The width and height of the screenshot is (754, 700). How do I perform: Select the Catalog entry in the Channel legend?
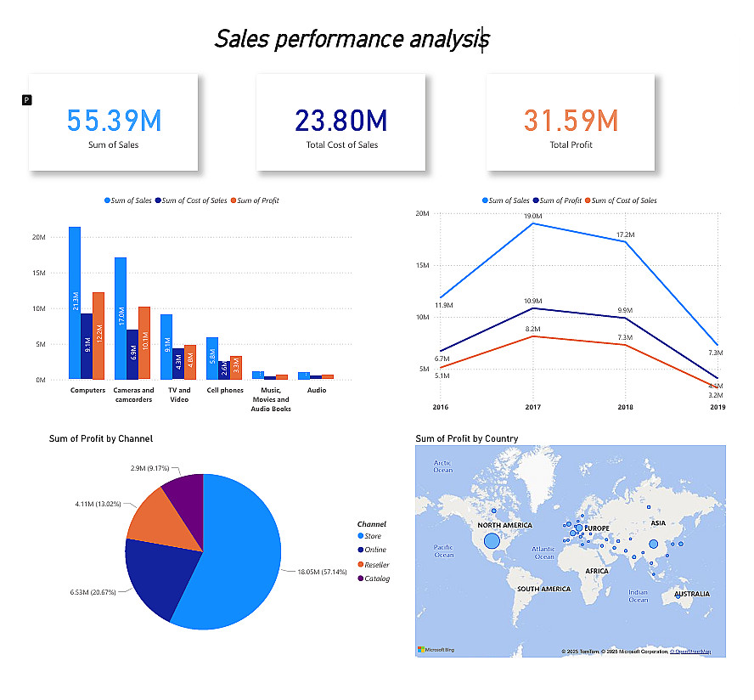click(374, 579)
